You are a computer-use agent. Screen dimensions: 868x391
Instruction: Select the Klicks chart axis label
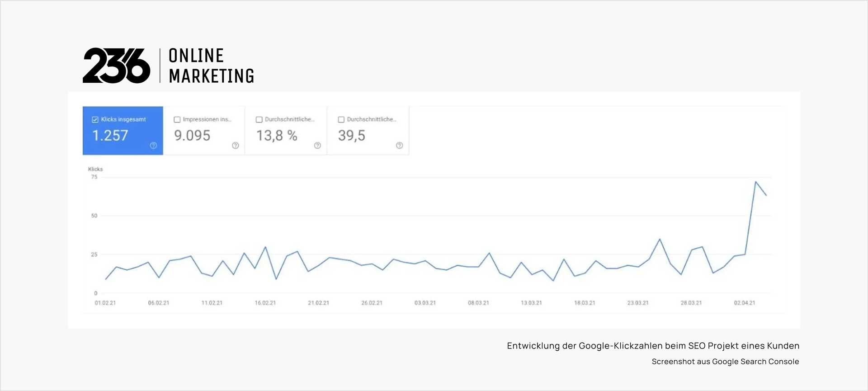click(x=95, y=169)
